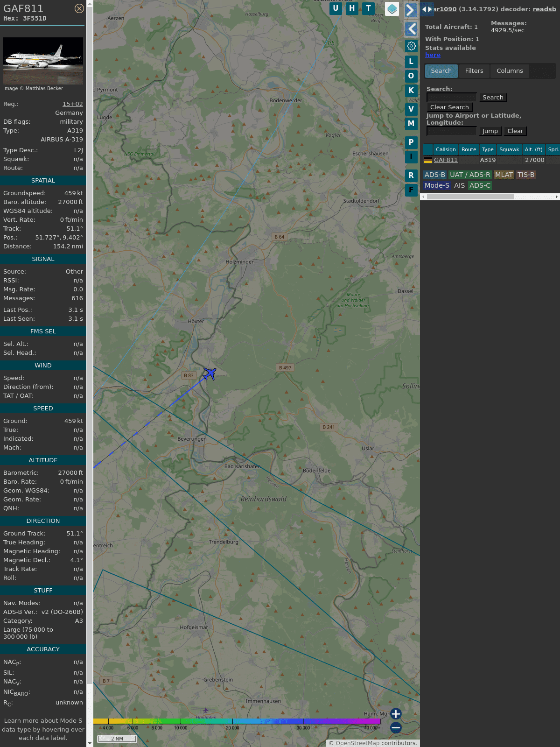Click the ALTITUDE section header
The image size is (560, 747).
pyautogui.click(x=43, y=460)
